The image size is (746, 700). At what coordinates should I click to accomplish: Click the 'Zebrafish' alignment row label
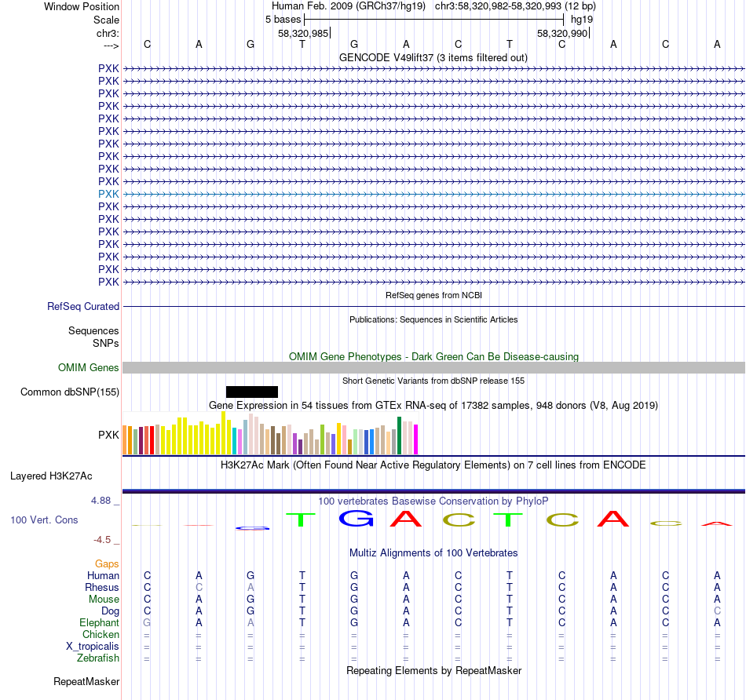(98, 658)
